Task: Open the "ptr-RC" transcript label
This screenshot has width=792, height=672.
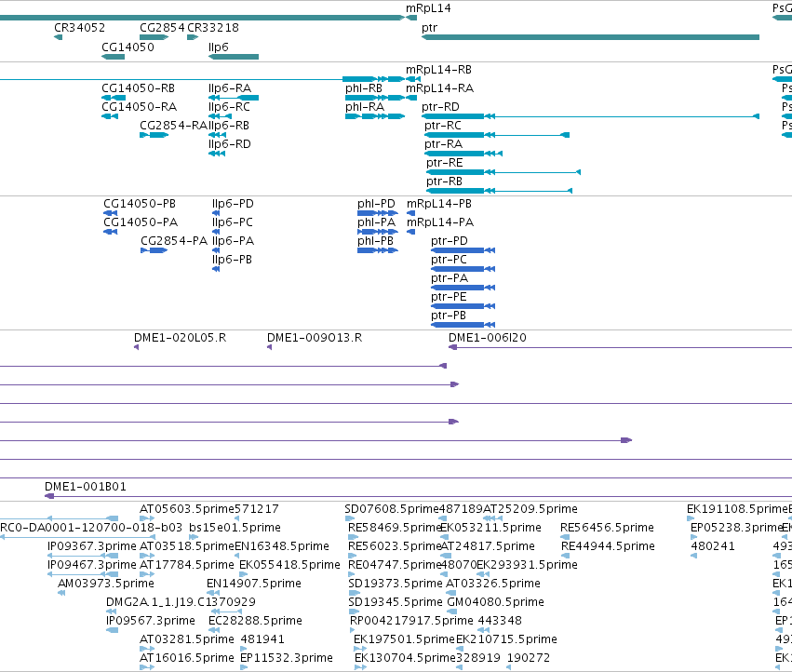Action: point(442,126)
